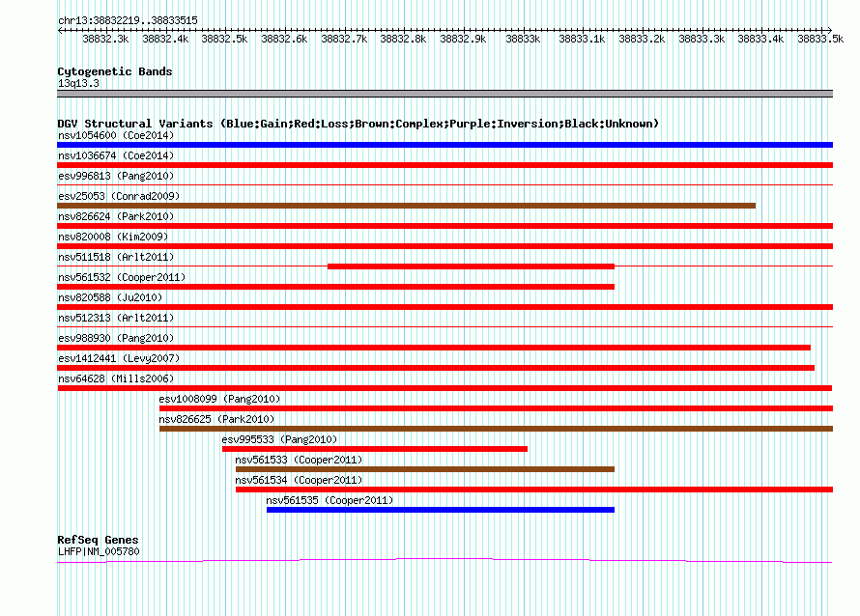This screenshot has width=860, height=616.
Task: Click the nsv561535 (Cooper2011) label
Action: pyautogui.click(x=330, y=500)
